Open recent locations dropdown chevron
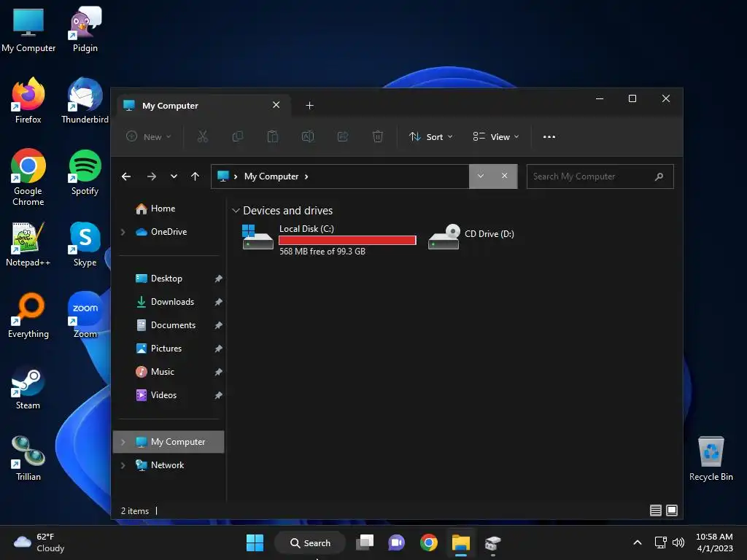 pos(174,176)
